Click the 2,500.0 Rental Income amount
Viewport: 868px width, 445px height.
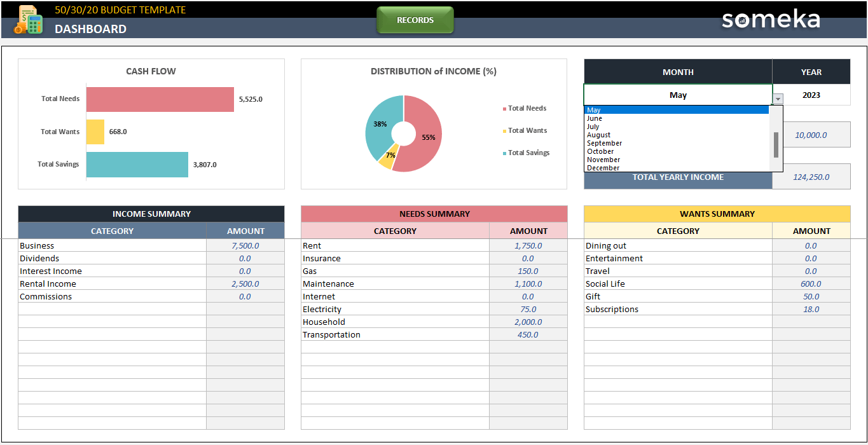coord(245,284)
